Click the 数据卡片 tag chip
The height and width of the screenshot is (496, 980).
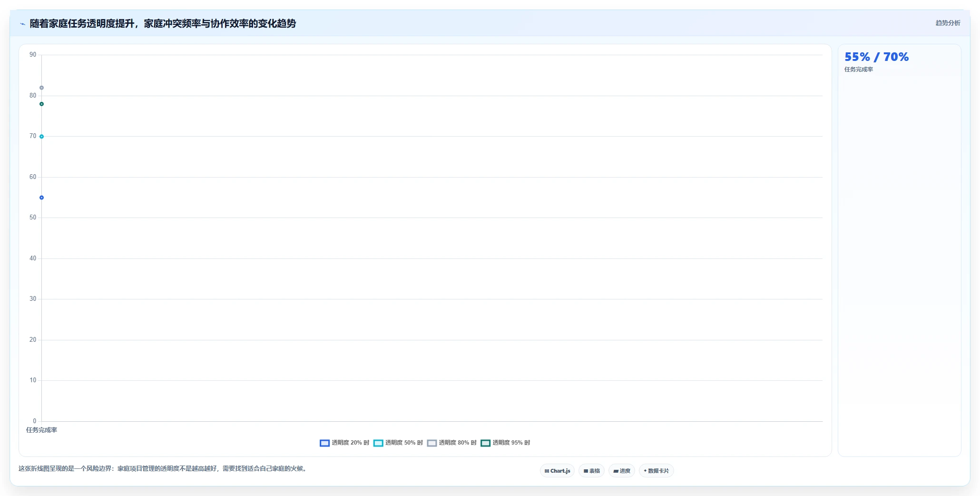coord(657,471)
